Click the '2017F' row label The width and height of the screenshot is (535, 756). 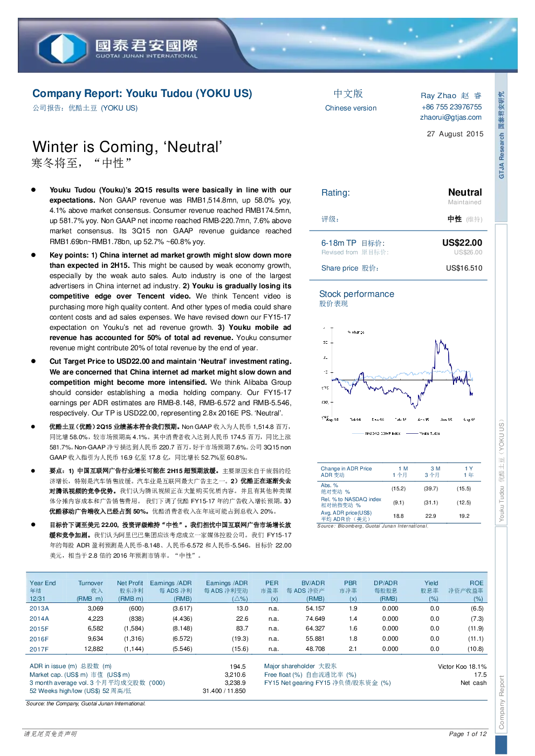pyautogui.click(x=39, y=649)
